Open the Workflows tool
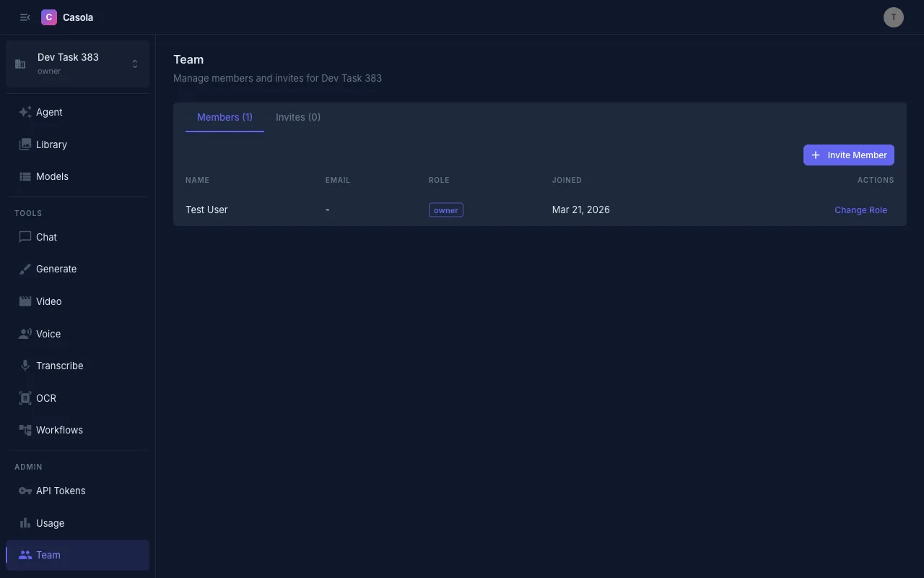 tap(59, 430)
